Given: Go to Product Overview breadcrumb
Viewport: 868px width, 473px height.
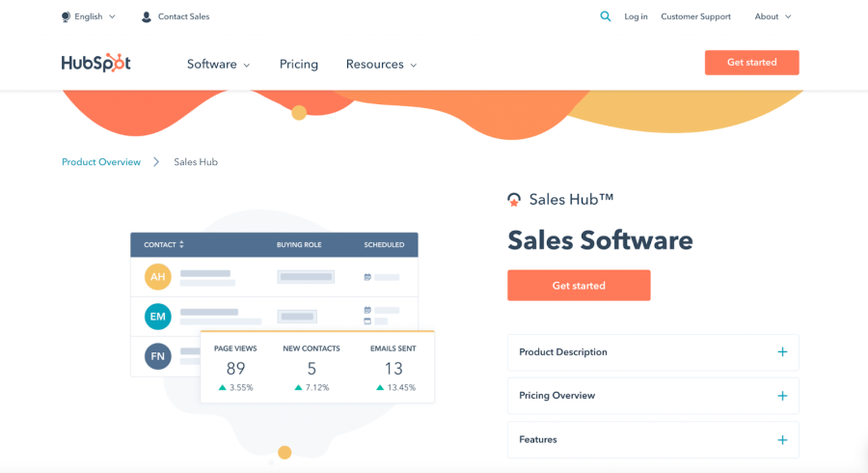Looking at the screenshot, I should (101, 162).
